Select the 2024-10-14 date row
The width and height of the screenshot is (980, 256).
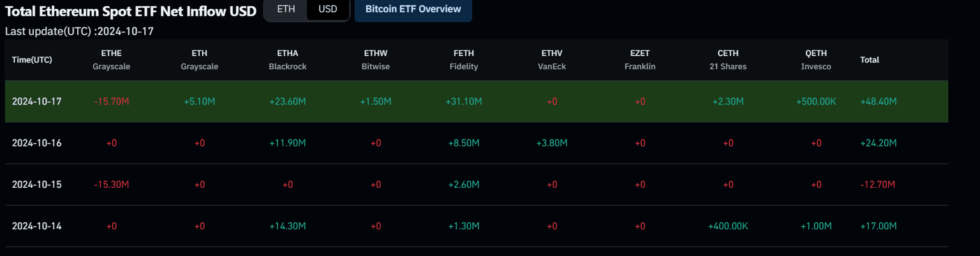37,226
